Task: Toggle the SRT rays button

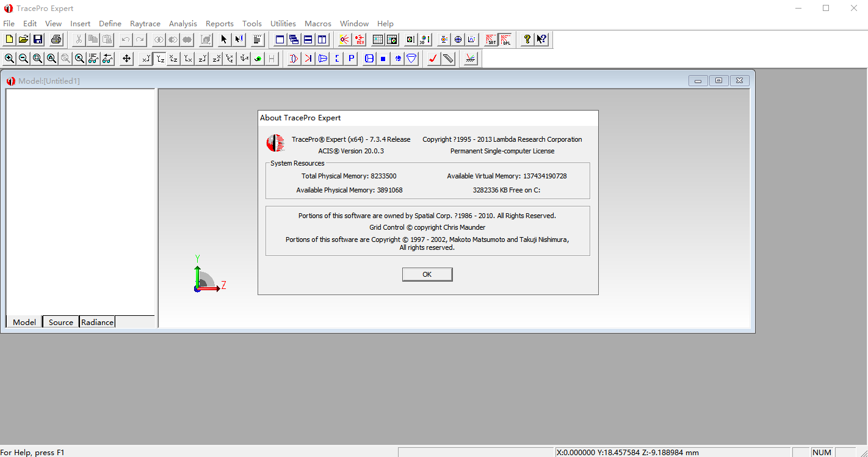Action: [491, 40]
